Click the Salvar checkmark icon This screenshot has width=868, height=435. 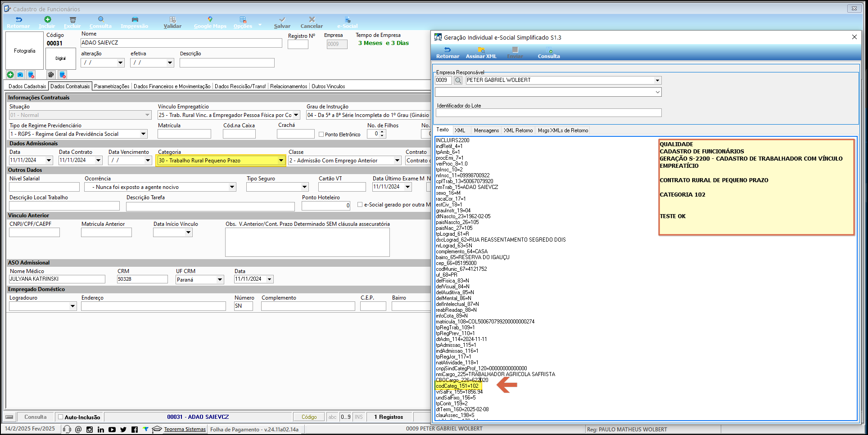coord(282,20)
